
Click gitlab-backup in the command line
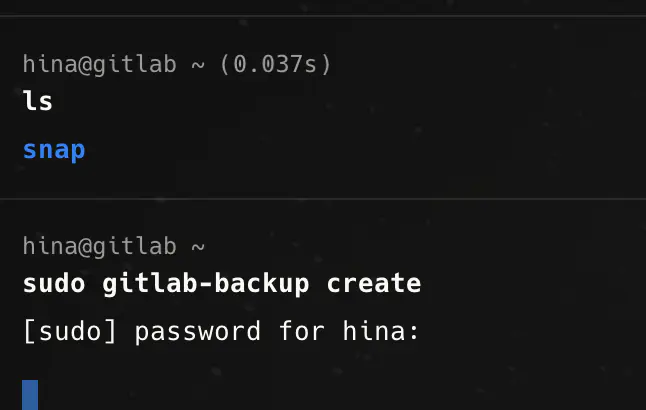coord(205,284)
